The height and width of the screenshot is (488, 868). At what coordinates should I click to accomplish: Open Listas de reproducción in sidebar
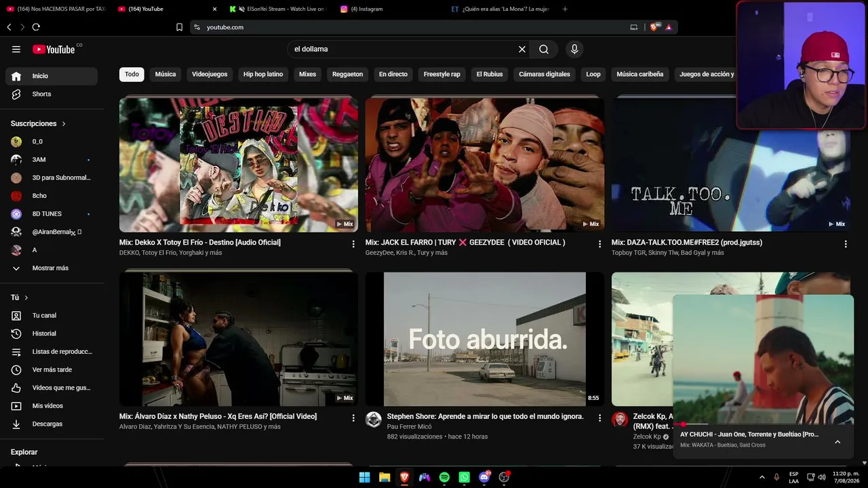click(52, 352)
